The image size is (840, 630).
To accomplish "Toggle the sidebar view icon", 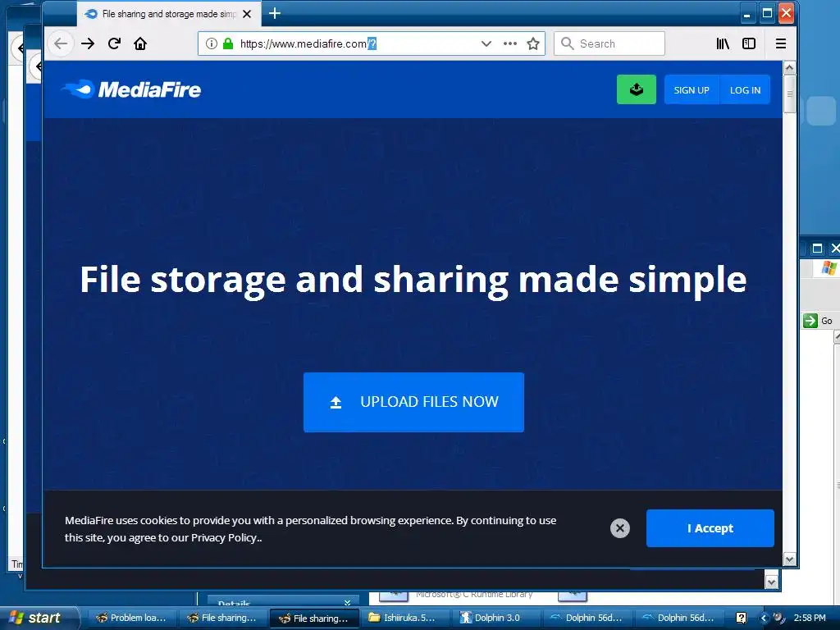I will (749, 43).
